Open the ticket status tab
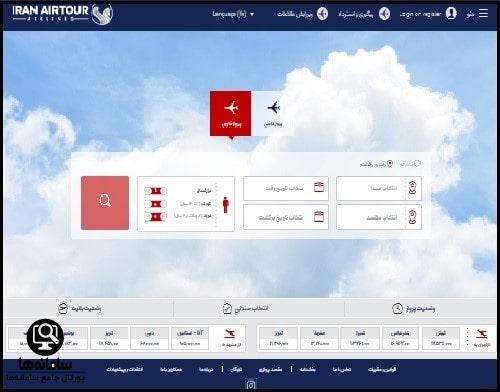 pos(80,309)
